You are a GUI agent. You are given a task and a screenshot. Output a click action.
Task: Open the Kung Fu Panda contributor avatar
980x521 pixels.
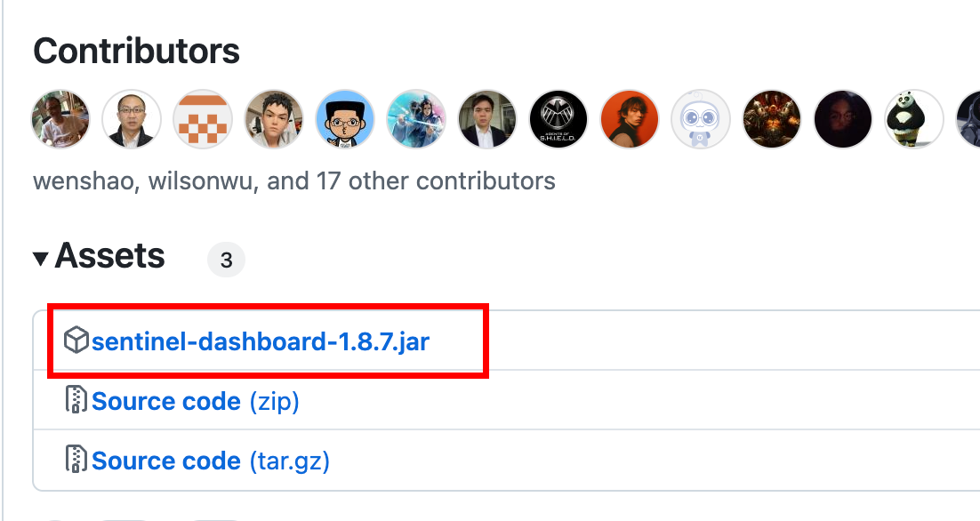(x=914, y=119)
